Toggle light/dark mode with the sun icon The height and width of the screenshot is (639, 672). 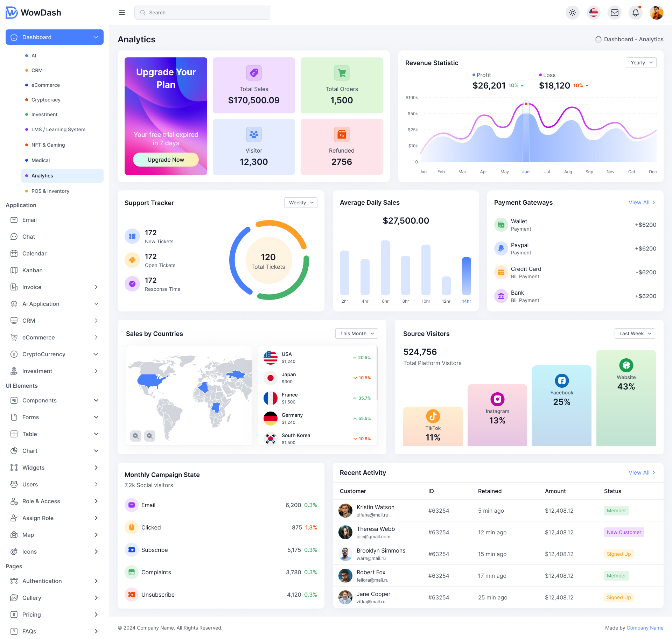pyautogui.click(x=573, y=12)
